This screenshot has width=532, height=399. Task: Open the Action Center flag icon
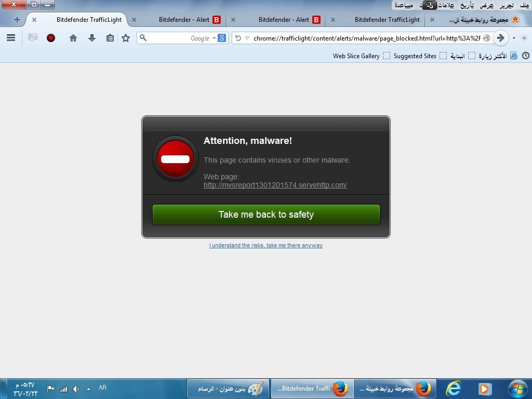50,389
